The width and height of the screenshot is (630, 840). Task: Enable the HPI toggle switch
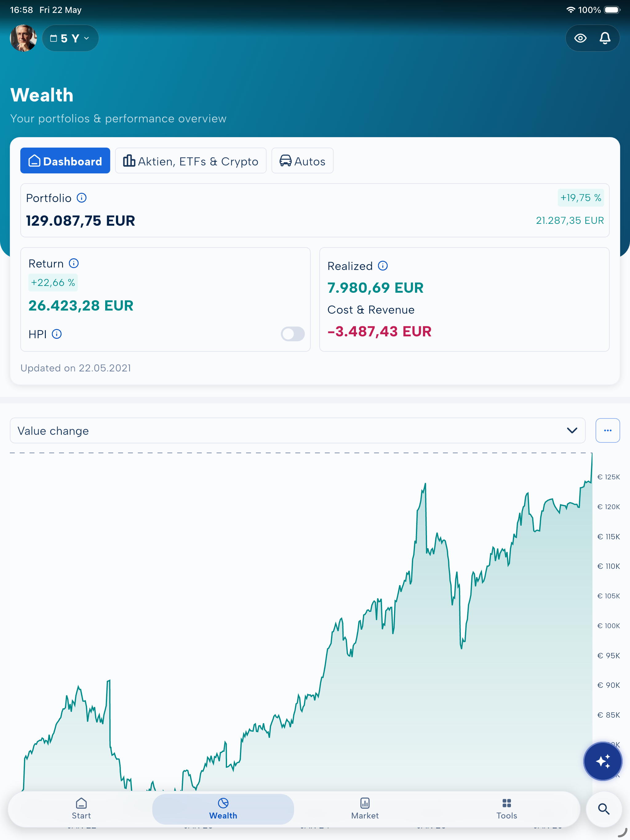(293, 334)
